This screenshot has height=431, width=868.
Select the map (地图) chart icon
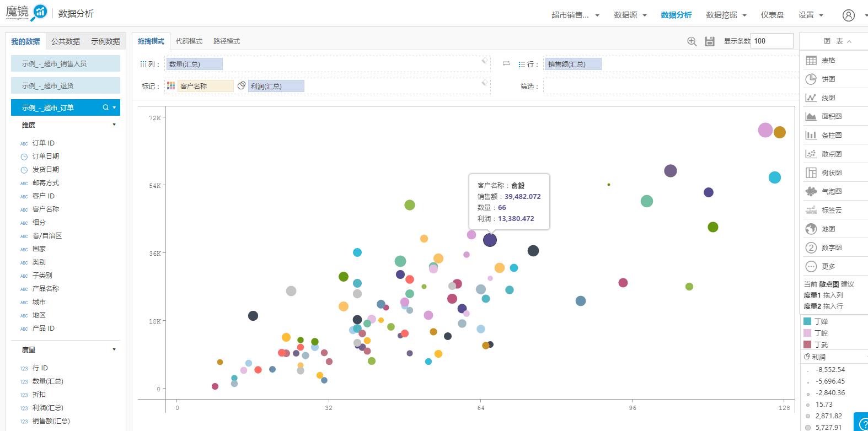point(811,229)
